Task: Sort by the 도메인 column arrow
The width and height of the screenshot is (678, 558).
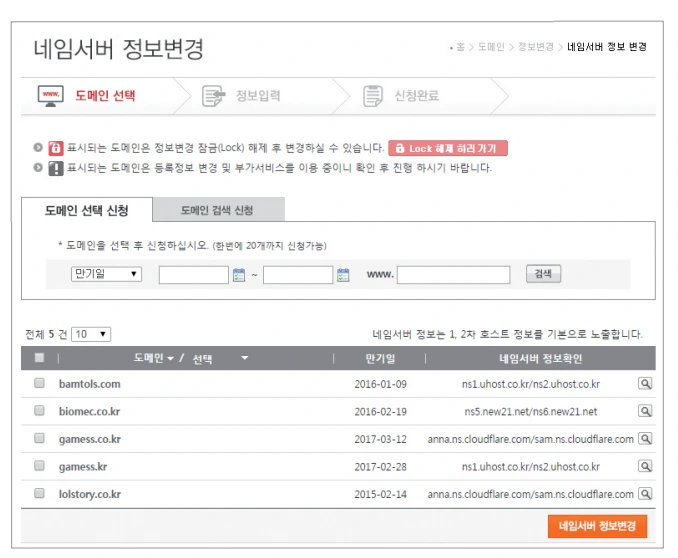Action: (170, 359)
